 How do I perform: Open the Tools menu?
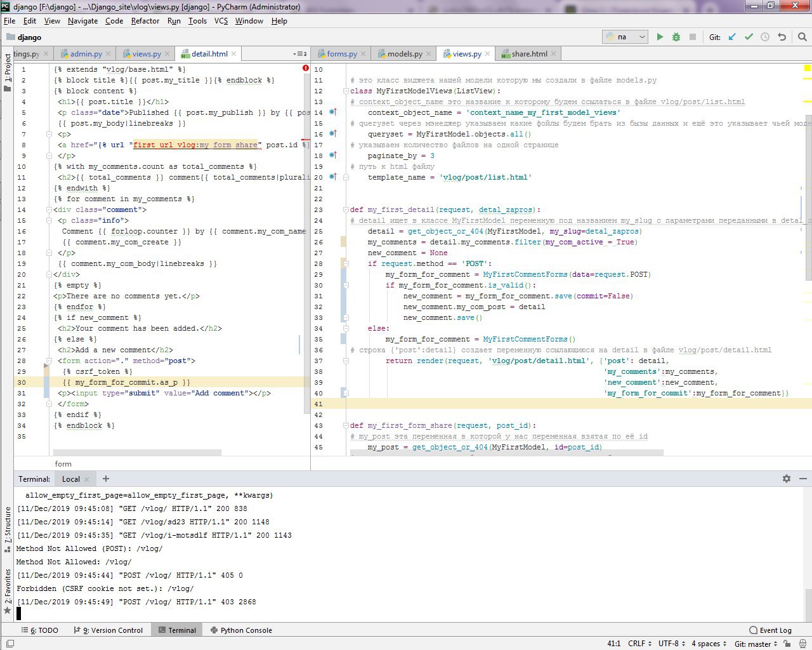tap(197, 21)
